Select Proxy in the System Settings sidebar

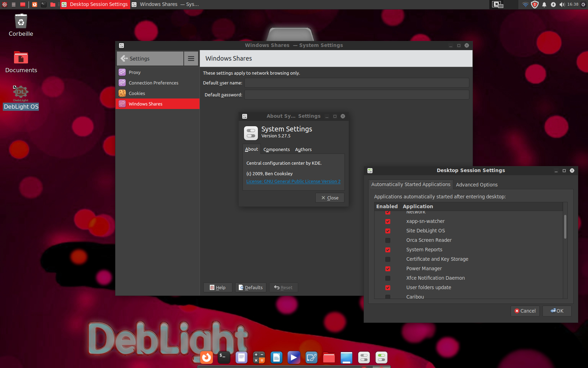click(157, 72)
